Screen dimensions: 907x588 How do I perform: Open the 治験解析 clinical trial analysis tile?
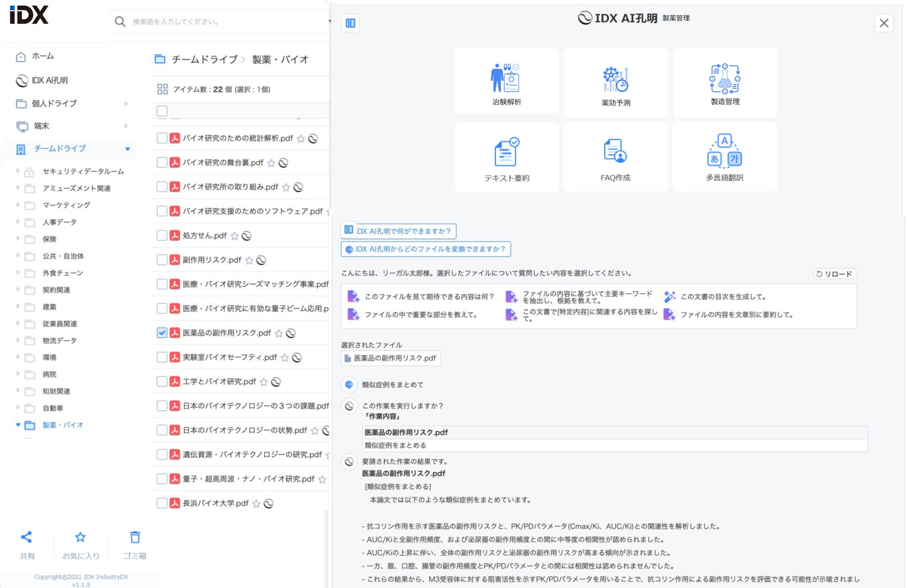[x=507, y=82]
